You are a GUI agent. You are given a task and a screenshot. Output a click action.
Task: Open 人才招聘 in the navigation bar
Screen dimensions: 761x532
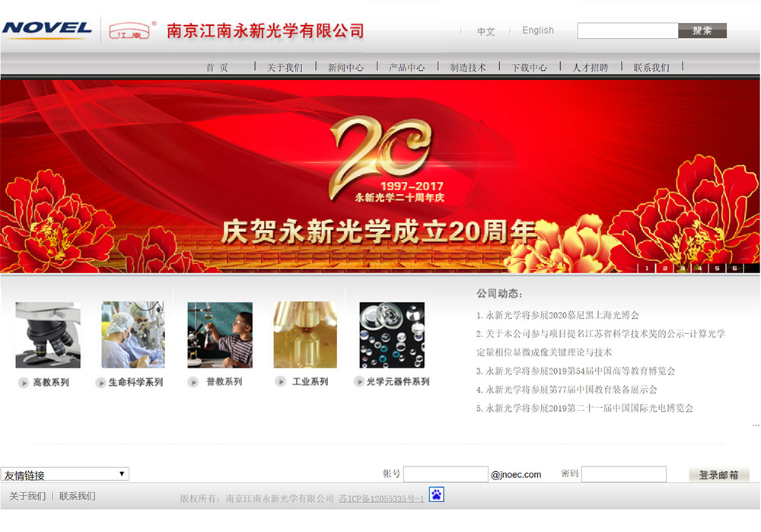591,68
